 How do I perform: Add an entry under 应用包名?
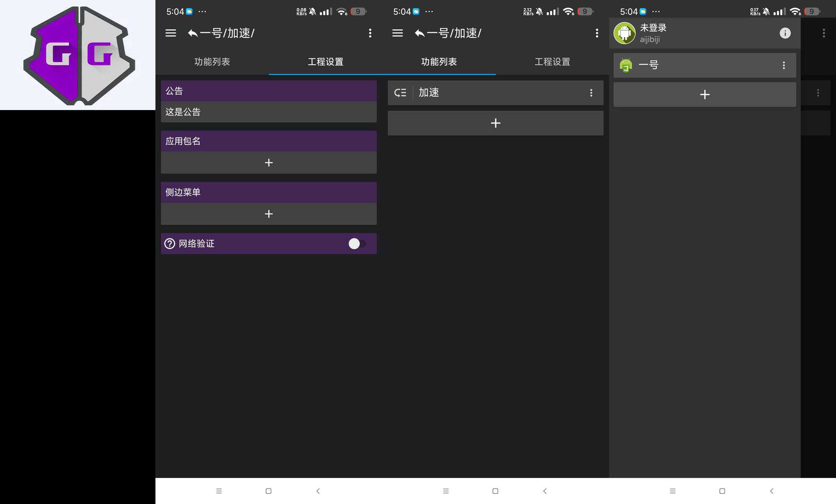pos(269,163)
